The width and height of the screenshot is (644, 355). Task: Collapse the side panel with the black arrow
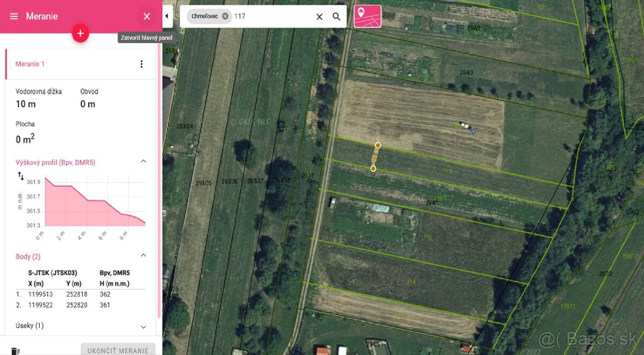(x=166, y=16)
